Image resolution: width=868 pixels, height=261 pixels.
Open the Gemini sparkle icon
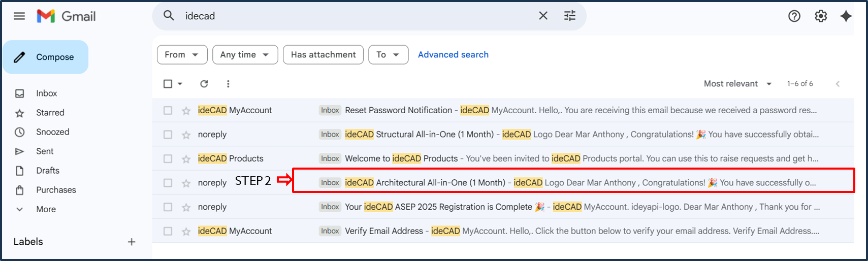pyautogui.click(x=846, y=16)
